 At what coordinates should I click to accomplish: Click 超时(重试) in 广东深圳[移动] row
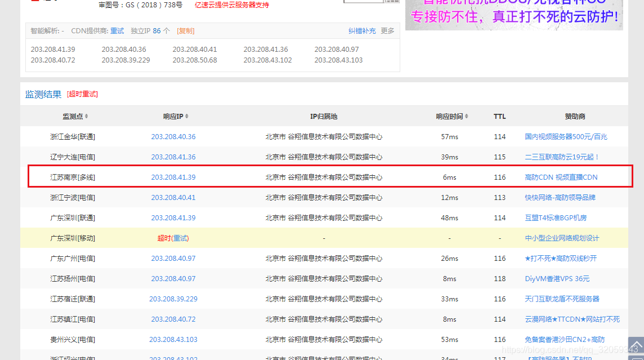click(173, 238)
